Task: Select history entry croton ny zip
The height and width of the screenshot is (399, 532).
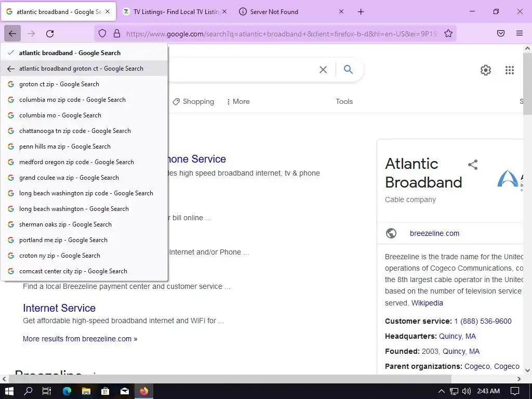Action: pyautogui.click(x=84, y=256)
